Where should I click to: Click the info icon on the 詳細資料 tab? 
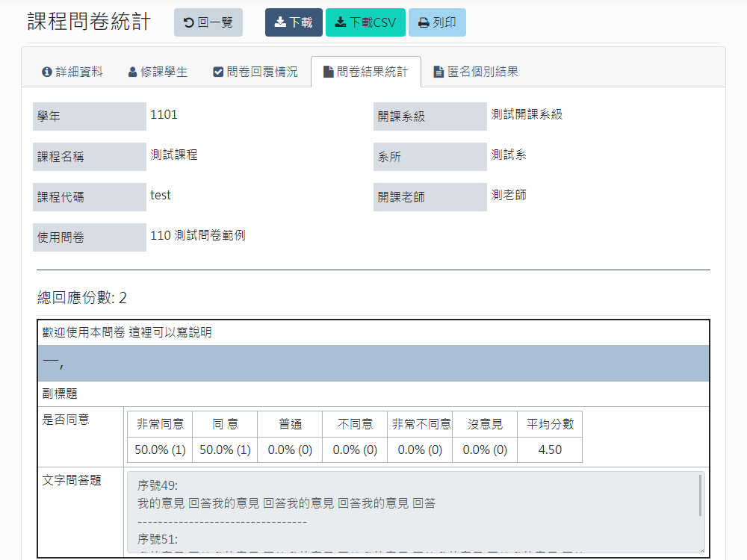pyautogui.click(x=46, y=71)
